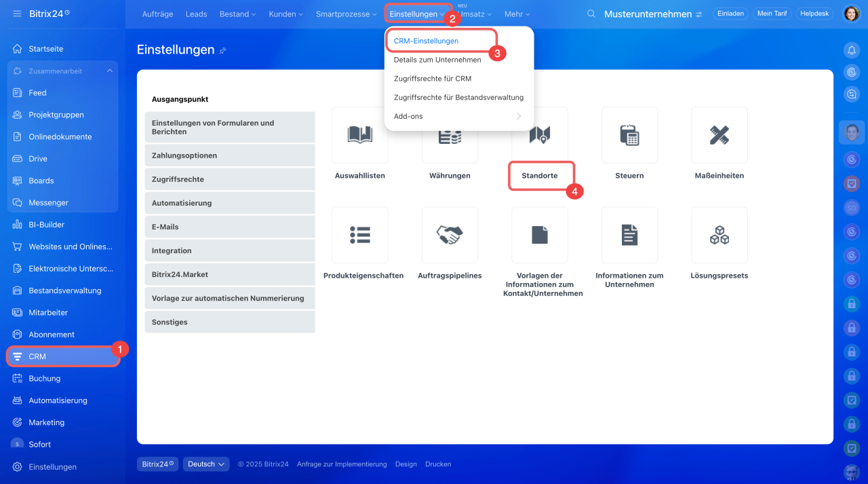Open the Steuern calculator tile
This screenshot has width=868, height=484.
(x=629, y=135)
